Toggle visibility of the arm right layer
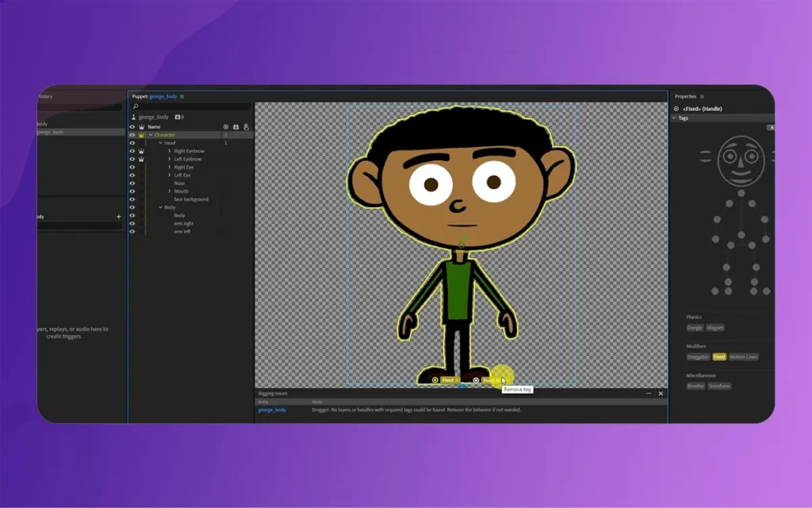 (132, 224)
